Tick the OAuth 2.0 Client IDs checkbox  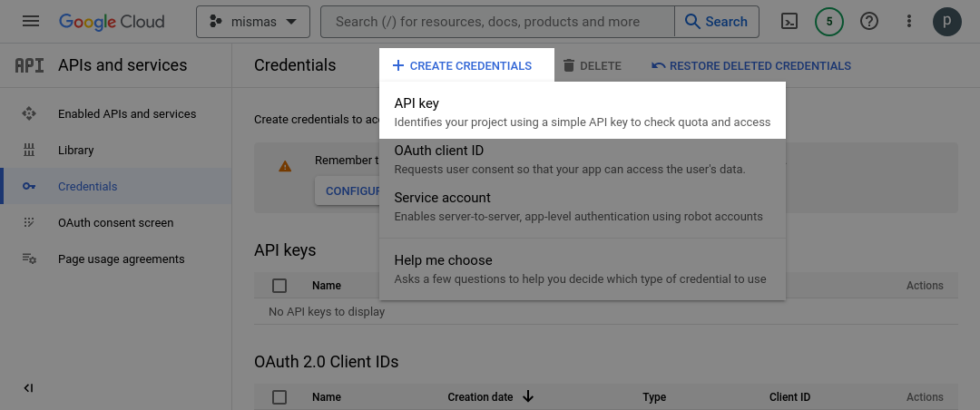pyautogui.click(x=279, y=397)
